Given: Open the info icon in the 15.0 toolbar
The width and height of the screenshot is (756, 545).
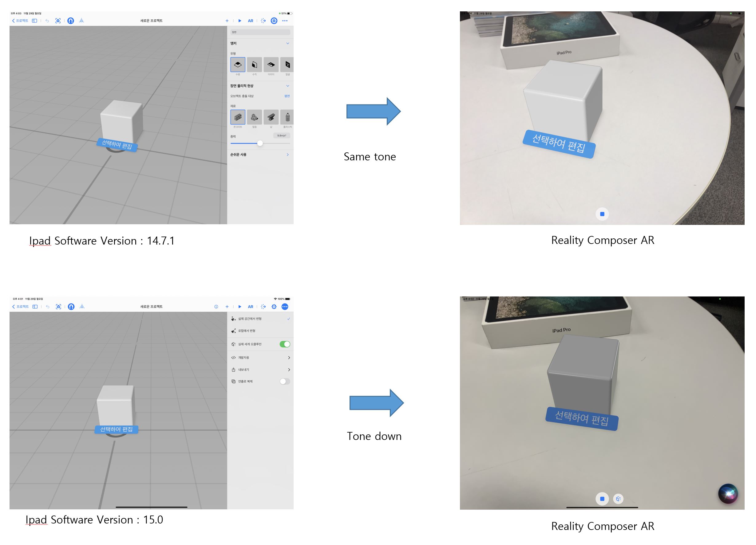Looking at the screenshot, I should tap(216, 307).
